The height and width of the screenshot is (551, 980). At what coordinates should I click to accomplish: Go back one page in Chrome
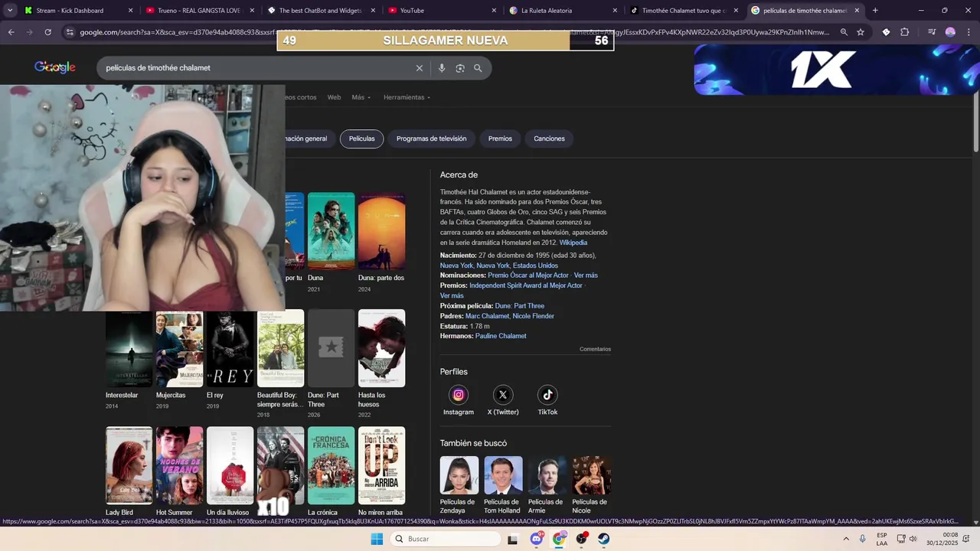click(11, 32)
